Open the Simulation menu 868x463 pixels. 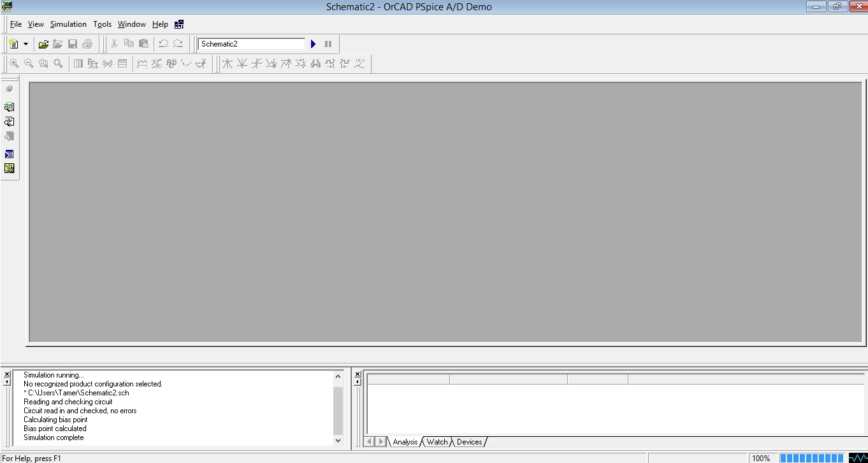68,24
